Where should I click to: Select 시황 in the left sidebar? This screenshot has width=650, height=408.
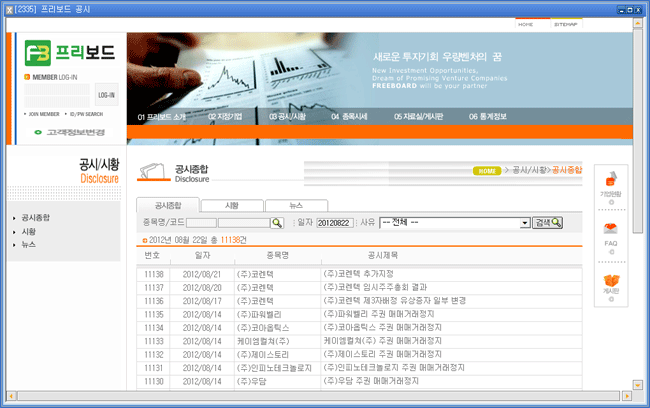pyautogui.click(x=29, y=231)
